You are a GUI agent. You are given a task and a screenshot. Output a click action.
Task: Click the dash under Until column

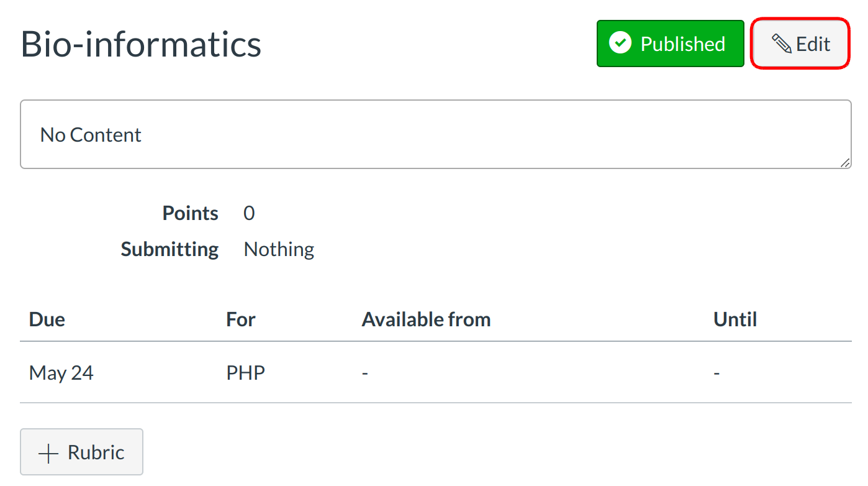tap(717, 374)
